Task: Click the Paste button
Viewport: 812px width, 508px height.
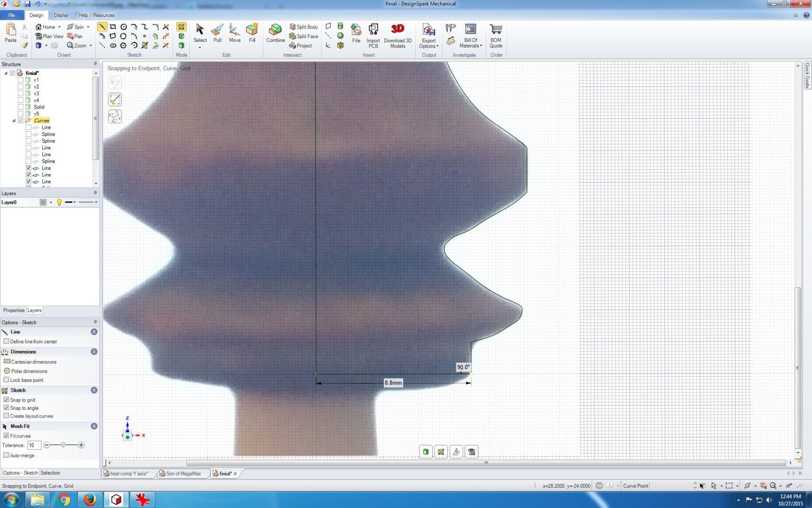Action: point(11,33)
